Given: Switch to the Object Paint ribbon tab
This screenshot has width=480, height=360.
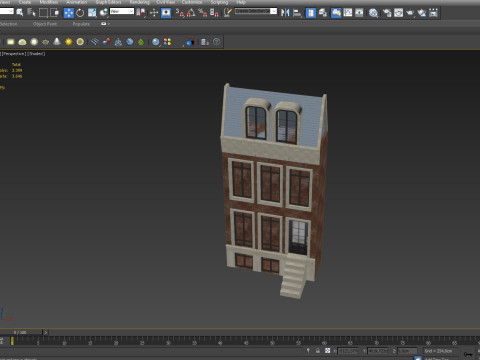Looking at the screenshot, I should coord(45,24).
